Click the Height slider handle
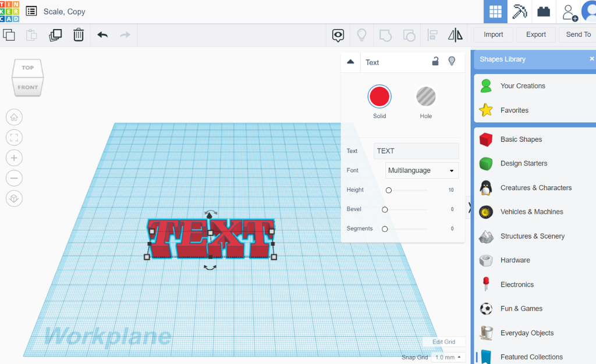 (x=388, y=190)
